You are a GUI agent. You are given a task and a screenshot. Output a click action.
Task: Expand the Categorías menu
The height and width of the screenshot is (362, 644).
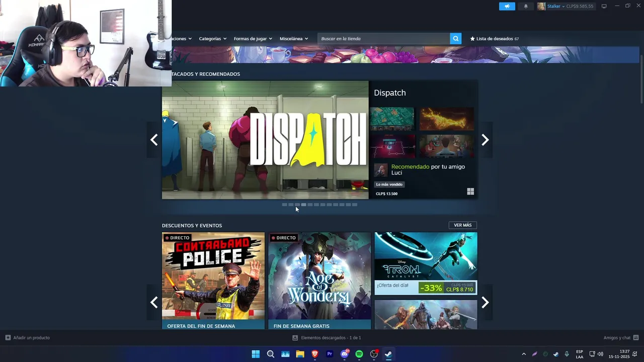[x=212, y=39]
